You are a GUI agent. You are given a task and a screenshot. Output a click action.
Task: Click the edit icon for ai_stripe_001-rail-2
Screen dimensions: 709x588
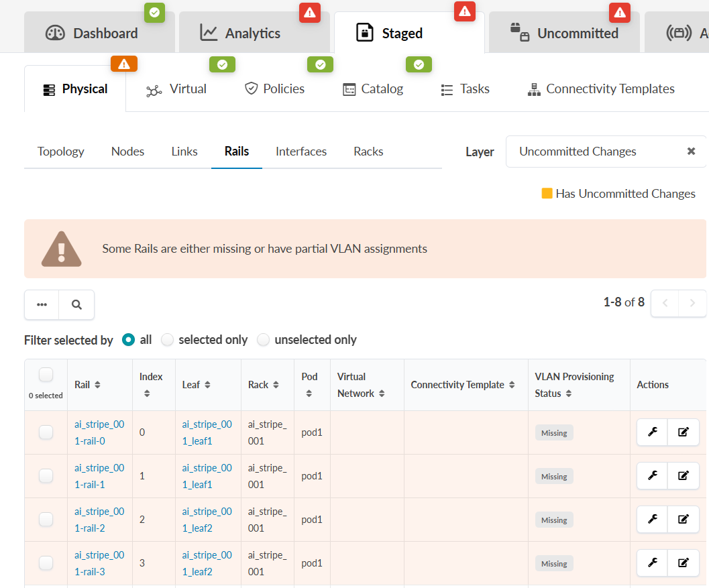click(684, 520)
